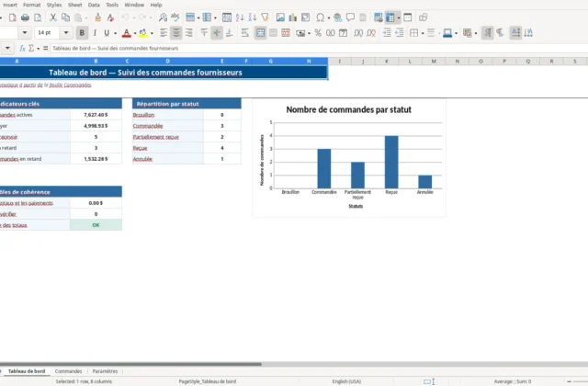Click the yellow background color button
Image resolution: width=588 pixels, height=386 pixels.
point(143,33)
